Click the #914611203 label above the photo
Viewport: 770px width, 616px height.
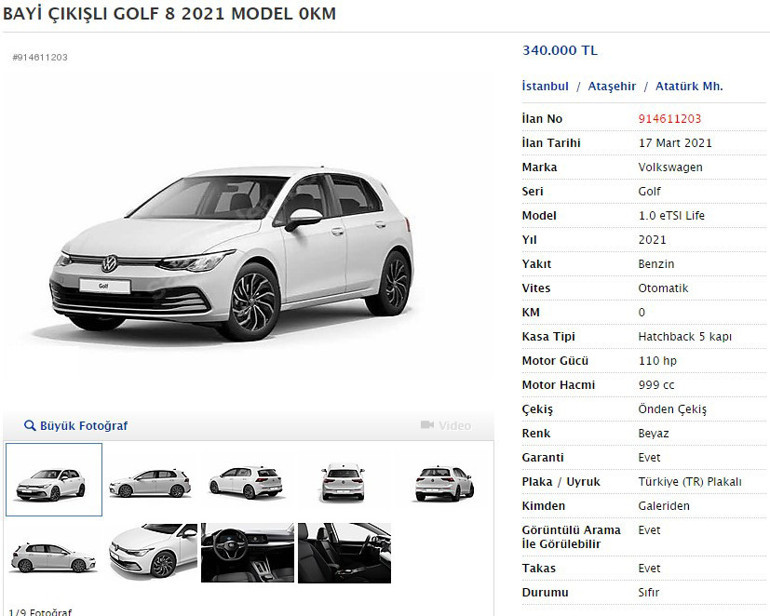pyautogui.click(x=40, y=57)
